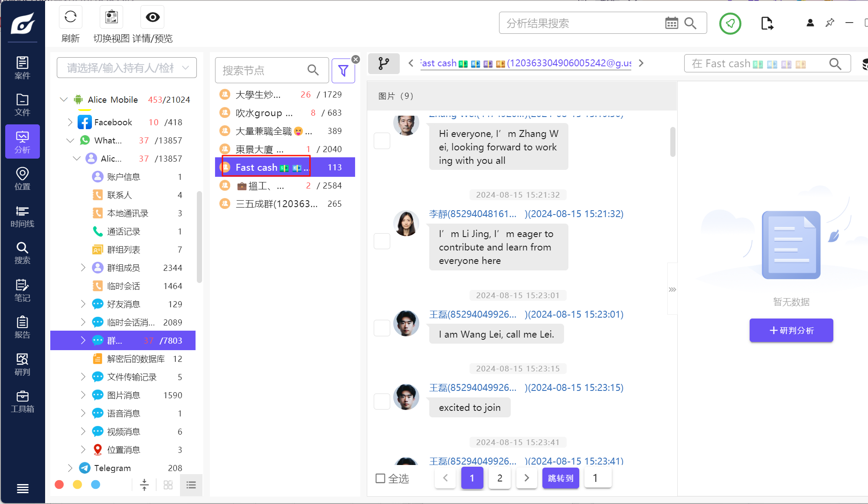Click the 研判分析 button

[791, 330]
